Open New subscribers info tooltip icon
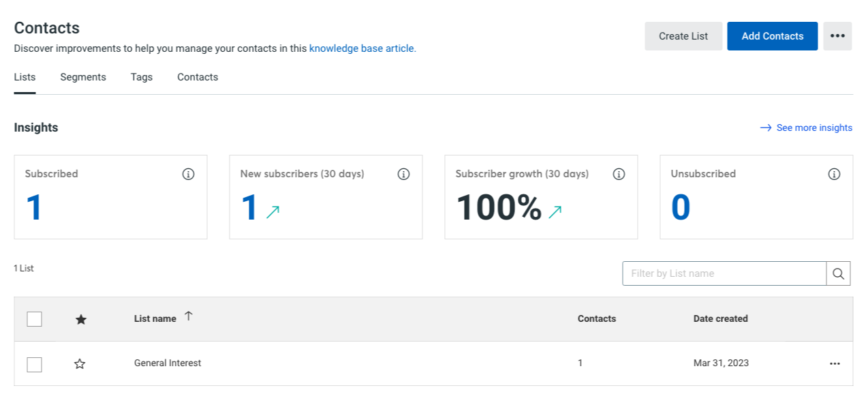Screen dimensions: 868x403 (403, 174)
